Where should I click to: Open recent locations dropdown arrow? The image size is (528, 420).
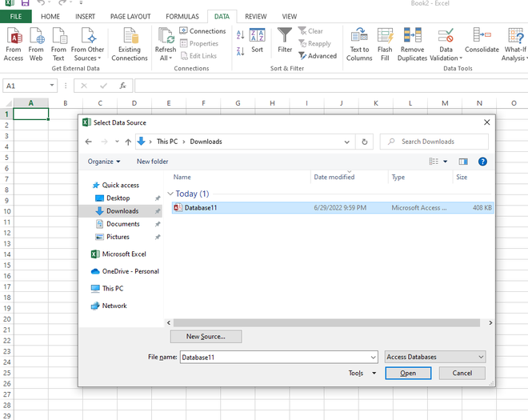point(117,142)
